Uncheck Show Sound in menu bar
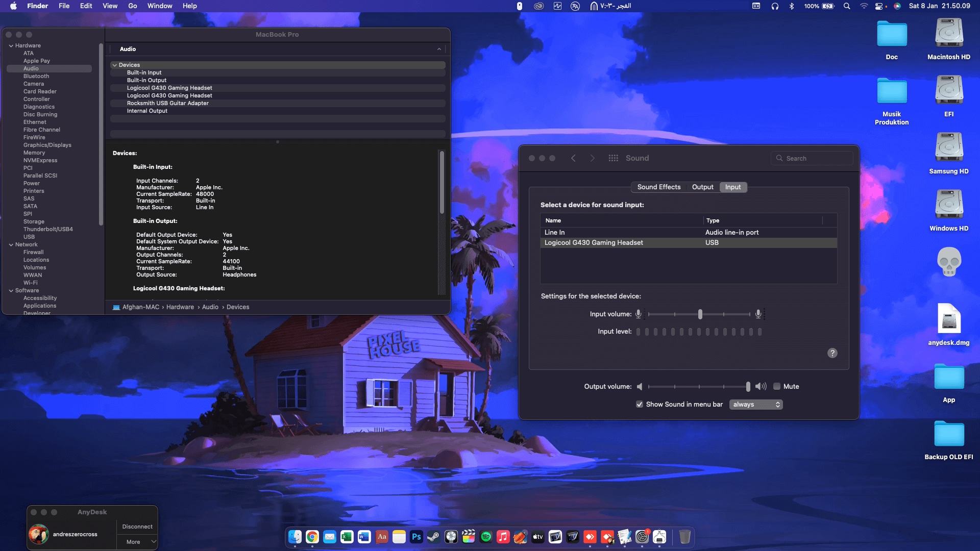The height and width of the screenshot is (551, 980). point(640,404)
